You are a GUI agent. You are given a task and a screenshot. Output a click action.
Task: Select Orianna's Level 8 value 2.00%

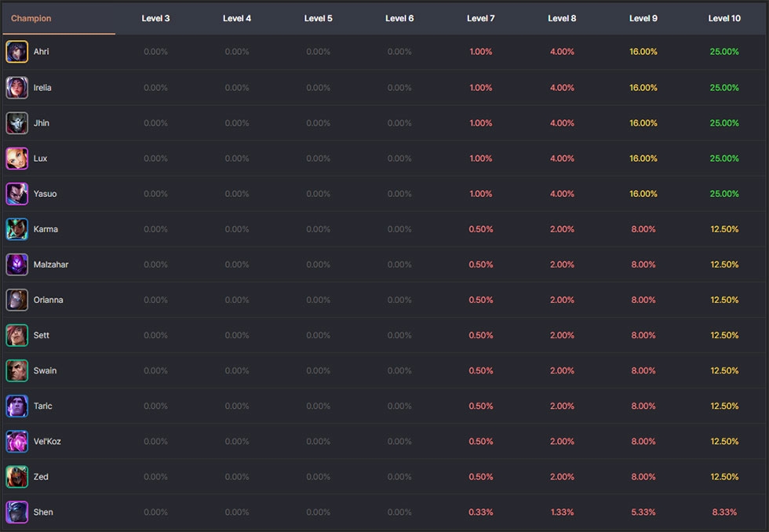click(x=562, y=300)
